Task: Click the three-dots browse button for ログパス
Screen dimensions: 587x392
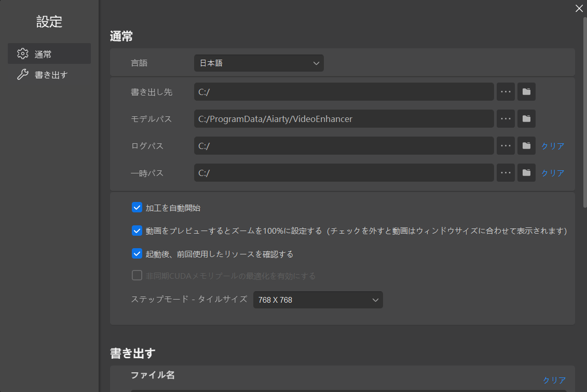Action: [x=506, y=146]
